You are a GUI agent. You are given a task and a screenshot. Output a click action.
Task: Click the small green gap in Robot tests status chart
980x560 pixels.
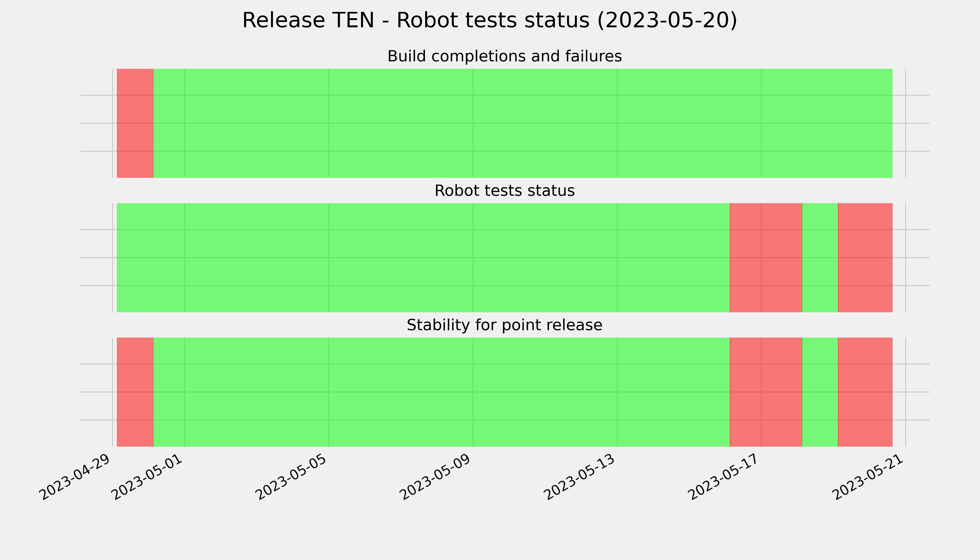820,258
